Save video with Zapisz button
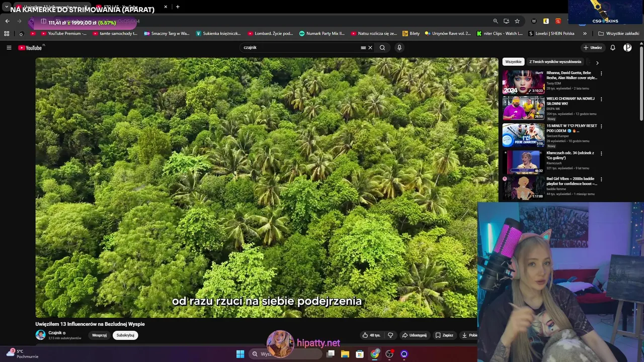The width and height of the screenshot is (644, 362). tap(444, 335)
